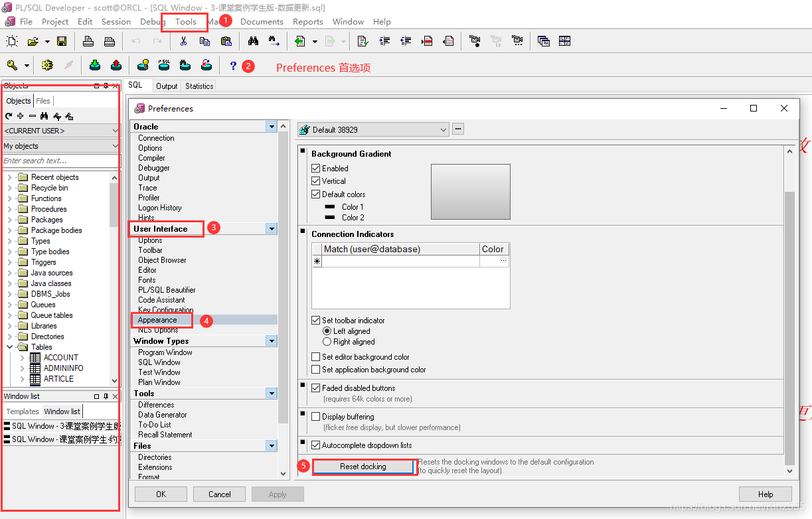Screen dimensions: 812x519
Task: Switch to the Templates tab
Action: [x=23, y=411]
